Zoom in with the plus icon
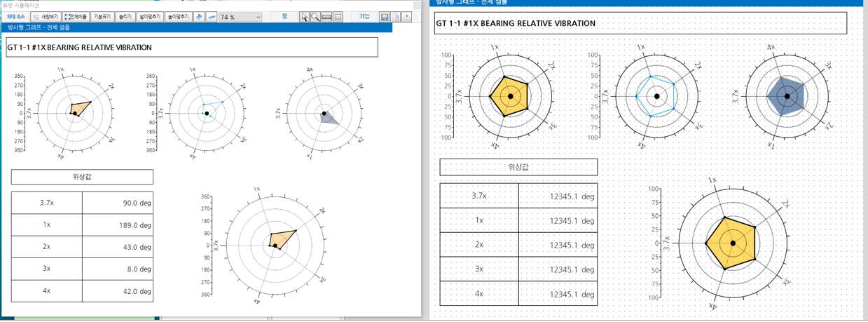The image size is (868, 322). [x=200, y=16]
